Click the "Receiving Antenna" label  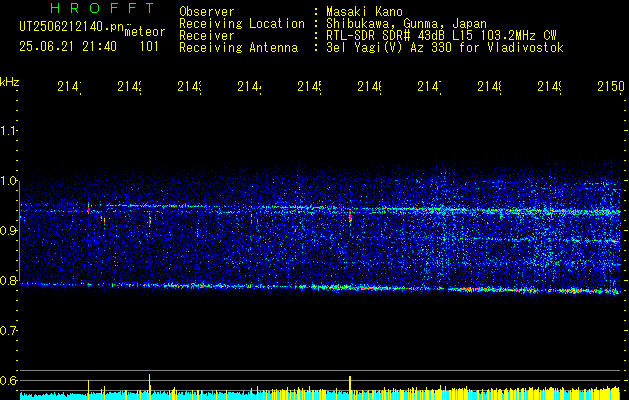239,48
